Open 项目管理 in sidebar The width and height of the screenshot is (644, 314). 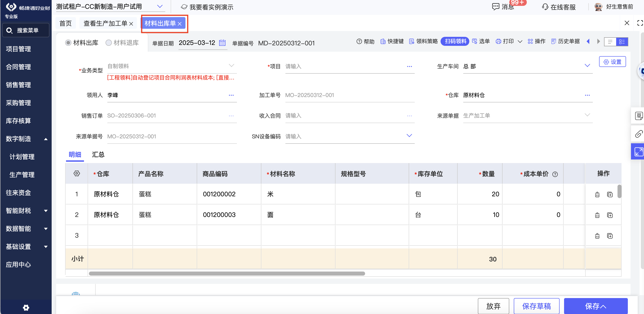18,49
